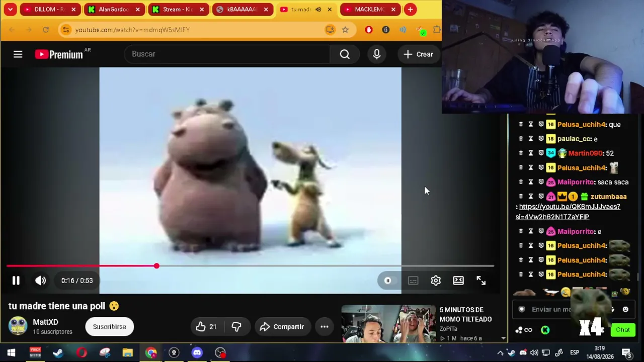Viewport: 644px width, 362px height.
Task: Click the paulac_cc username in chat
Action: pos(574,139)
